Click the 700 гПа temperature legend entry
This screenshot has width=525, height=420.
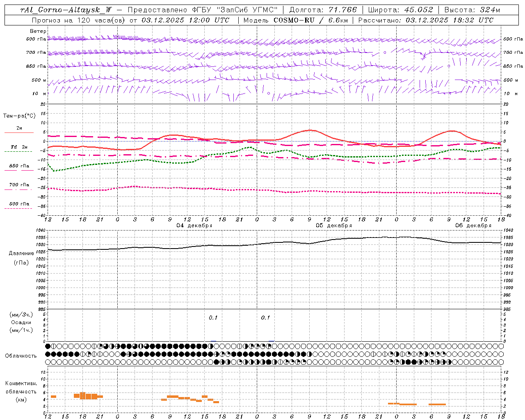pyautogui.click(x=19, y=185)
